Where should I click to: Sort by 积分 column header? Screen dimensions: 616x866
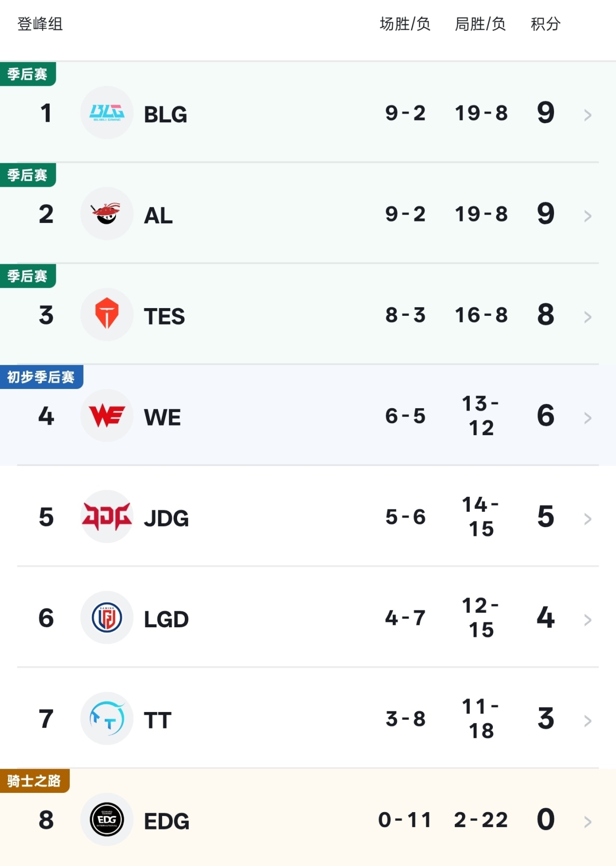click(546, 24)
